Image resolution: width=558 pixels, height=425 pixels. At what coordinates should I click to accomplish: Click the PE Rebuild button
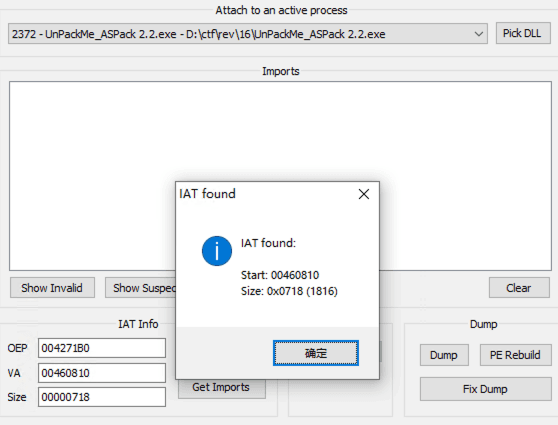[516, 355]
